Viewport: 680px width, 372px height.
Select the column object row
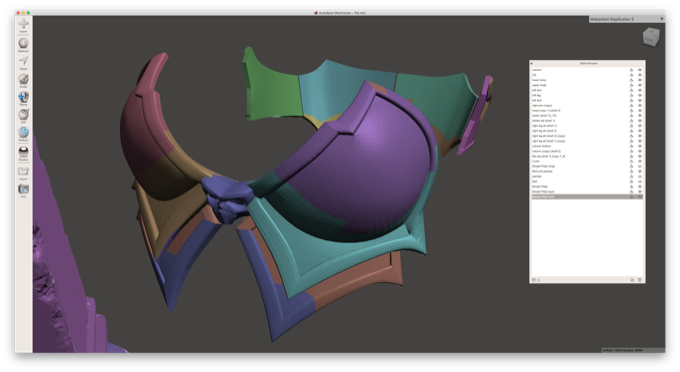tap(587, 70)
